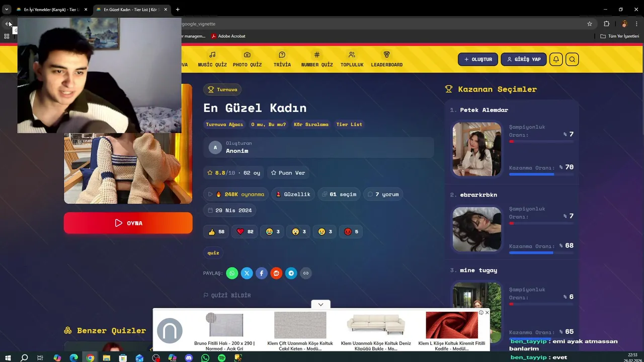644x362 pixels.
Task: Open Discord from the taskbar
Action: point(189,358)
